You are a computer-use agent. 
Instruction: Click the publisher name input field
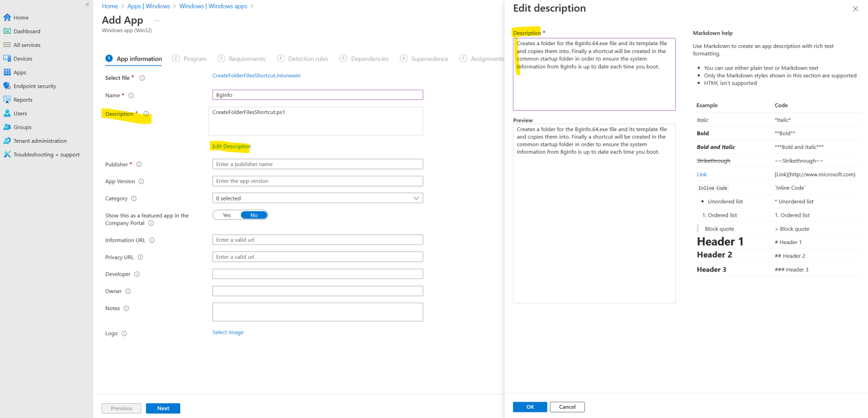pyautogui.click(x=317, y=164)
